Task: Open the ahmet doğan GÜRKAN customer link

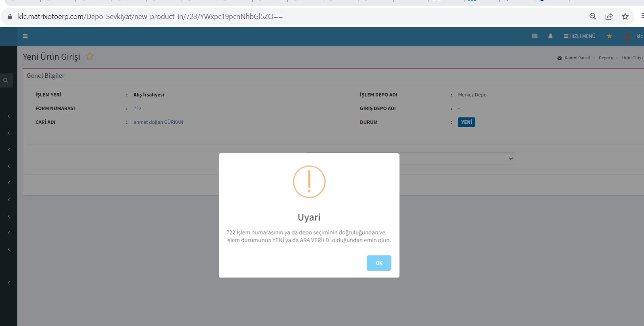Action: click(158, 122)
